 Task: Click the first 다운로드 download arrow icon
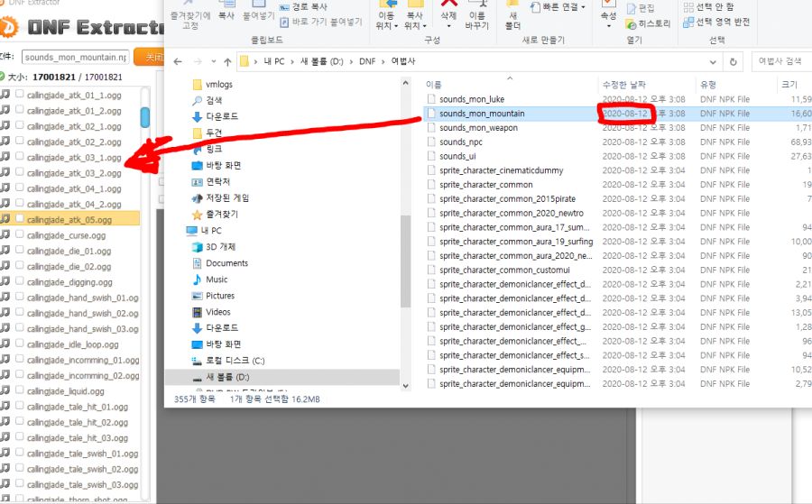click(x=198, y=117)
